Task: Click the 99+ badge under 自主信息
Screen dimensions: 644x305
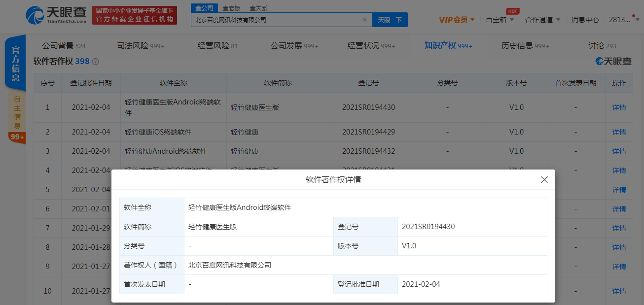Action: click(x=17, y=137)
